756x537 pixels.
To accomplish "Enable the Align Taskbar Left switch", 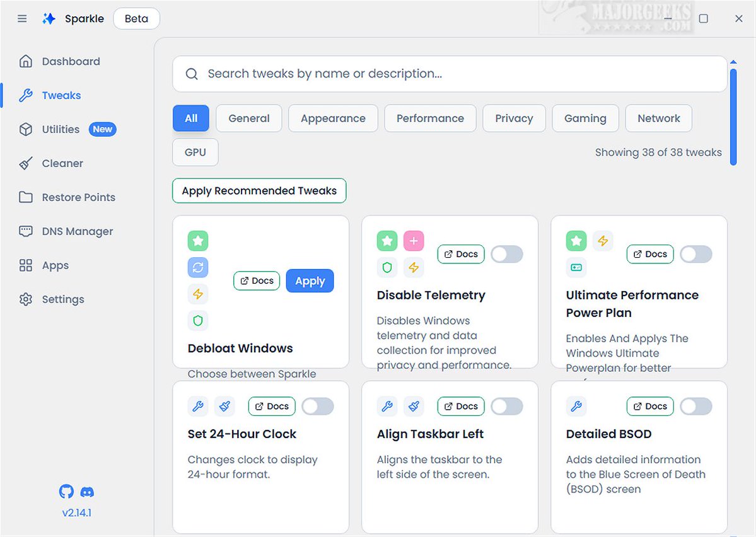I will (507, 407).
